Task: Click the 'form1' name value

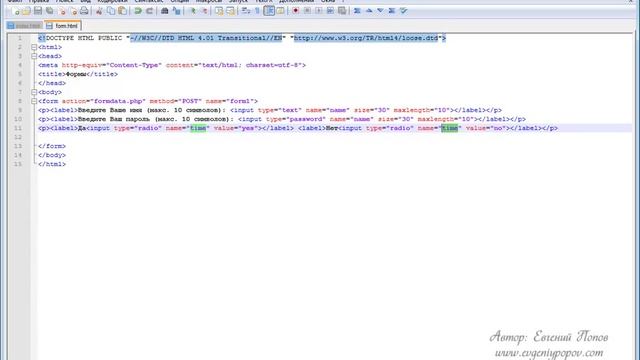Action: point(240,101)
